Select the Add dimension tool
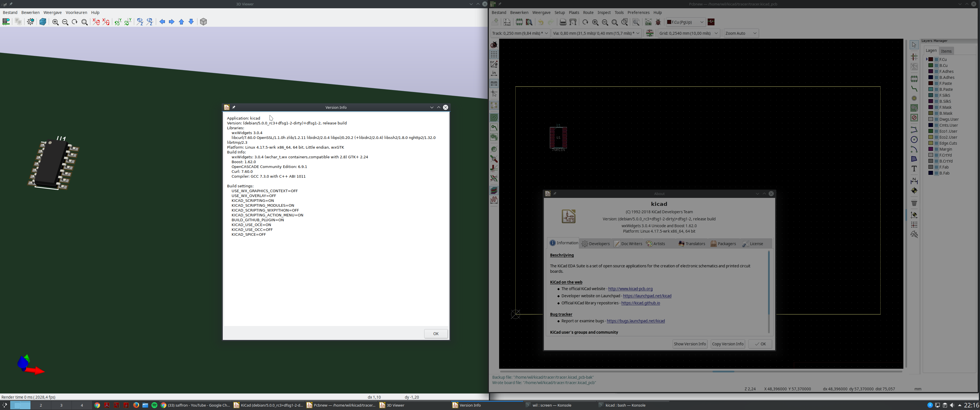 (914, 181)
